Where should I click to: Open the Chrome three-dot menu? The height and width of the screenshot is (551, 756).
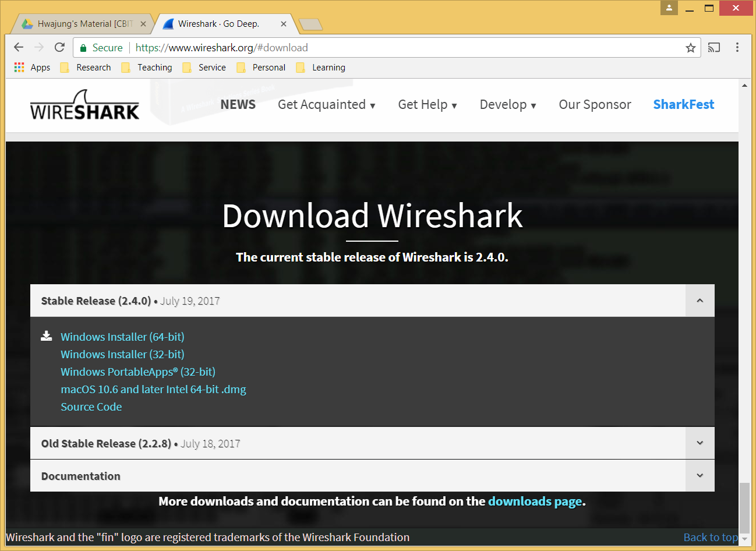coord(737,48)
